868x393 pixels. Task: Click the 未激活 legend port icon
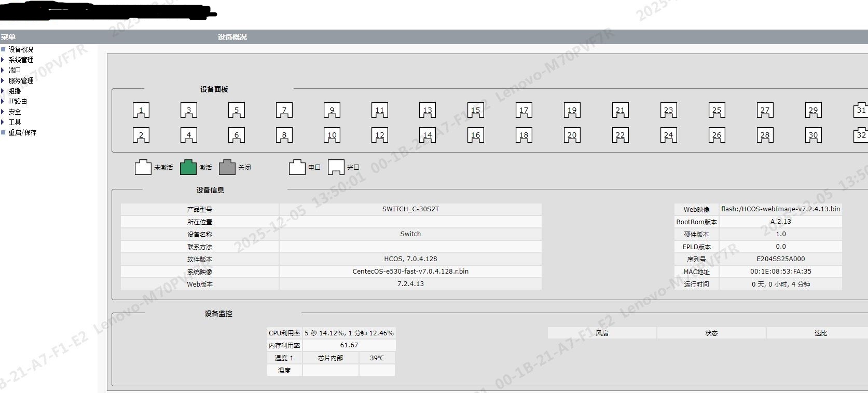(x=143, y=167)
